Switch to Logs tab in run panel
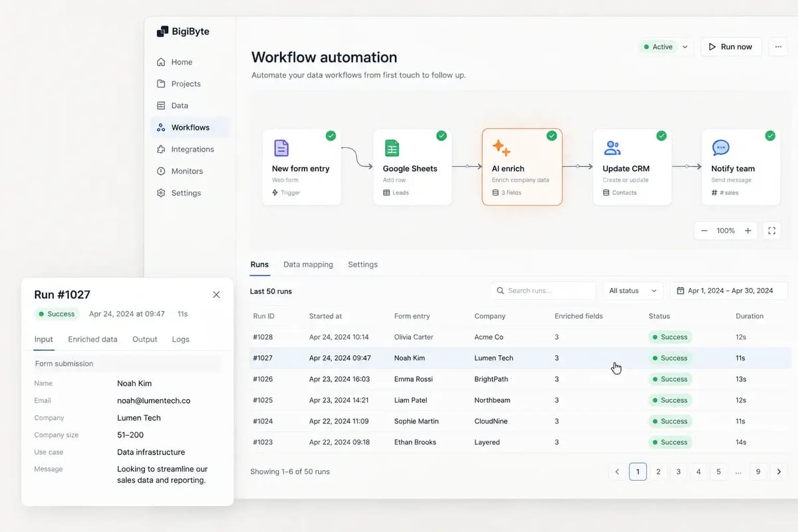798x532 pixels. tap(181, 339)
